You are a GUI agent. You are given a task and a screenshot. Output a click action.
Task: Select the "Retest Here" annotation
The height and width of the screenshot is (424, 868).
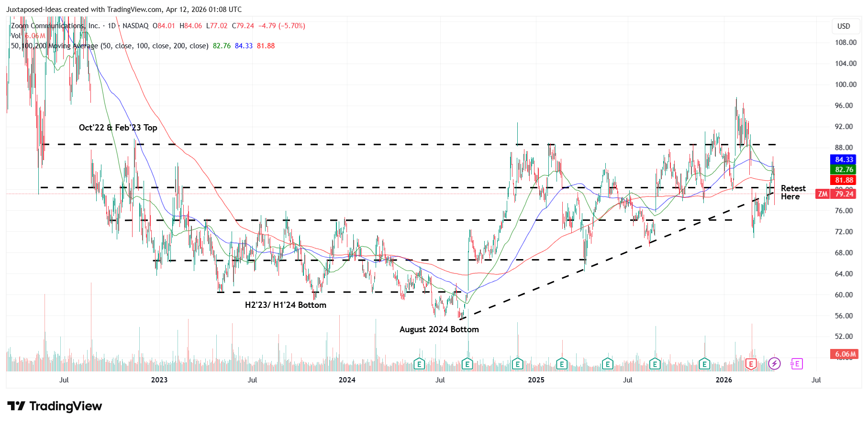[x=793, y=193]
